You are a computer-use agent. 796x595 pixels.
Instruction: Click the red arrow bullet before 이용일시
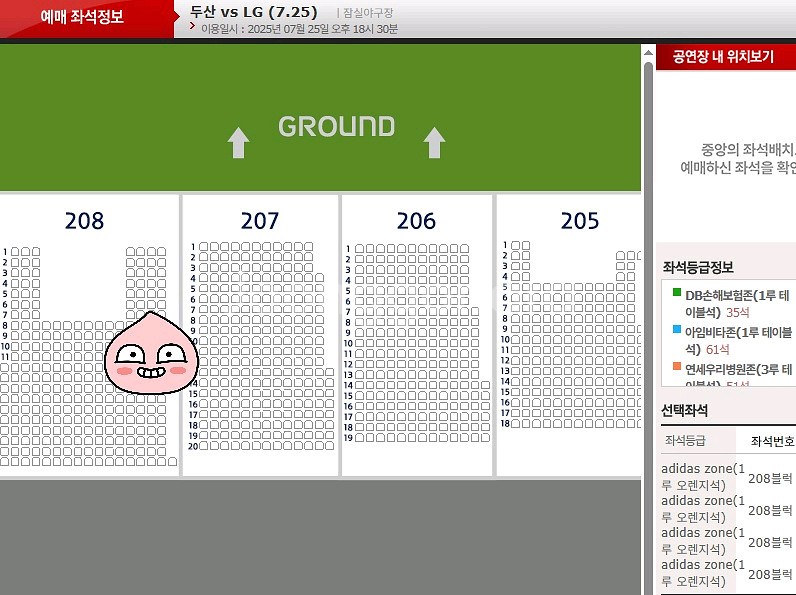click(193, 25)
